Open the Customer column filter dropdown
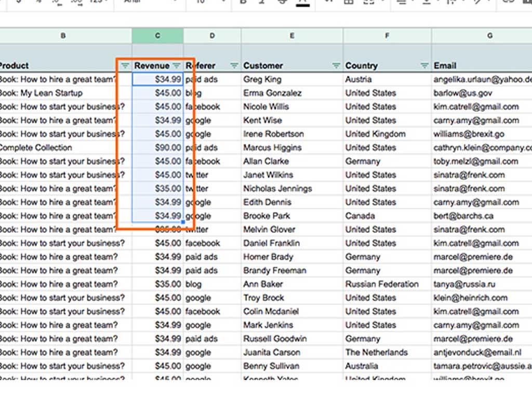532x399 pixels. pos(336,65)
